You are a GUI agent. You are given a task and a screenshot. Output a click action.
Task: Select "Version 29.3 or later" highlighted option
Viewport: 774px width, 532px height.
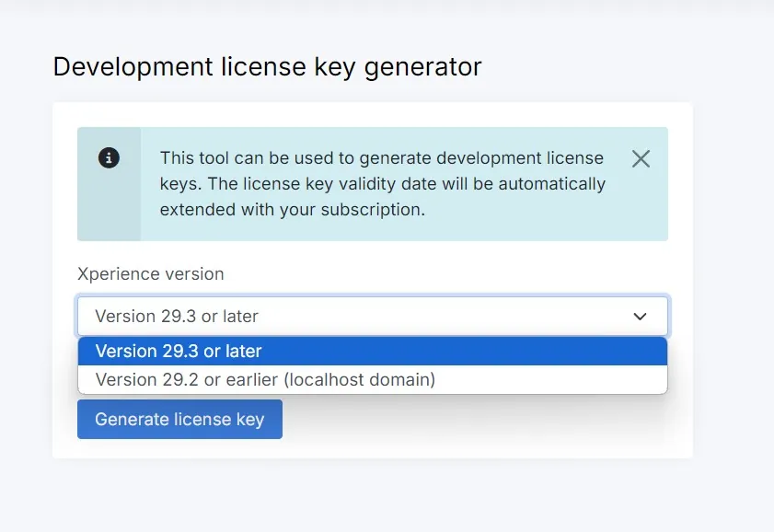click(373, 351)
